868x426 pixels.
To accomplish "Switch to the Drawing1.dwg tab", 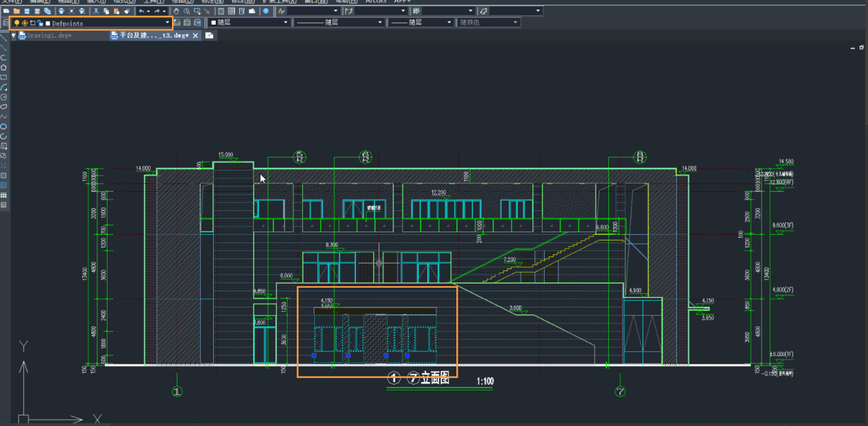I will 46,36.
